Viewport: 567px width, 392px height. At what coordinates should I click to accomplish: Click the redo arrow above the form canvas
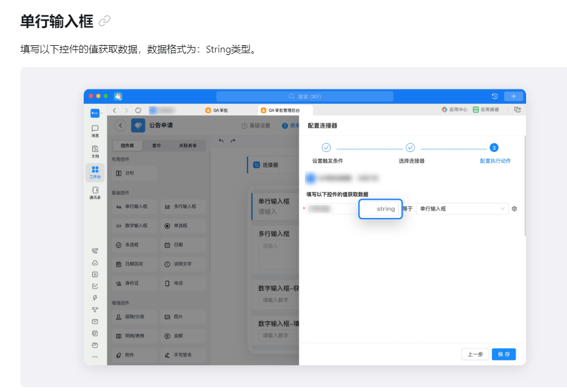(x=233, y=140)
